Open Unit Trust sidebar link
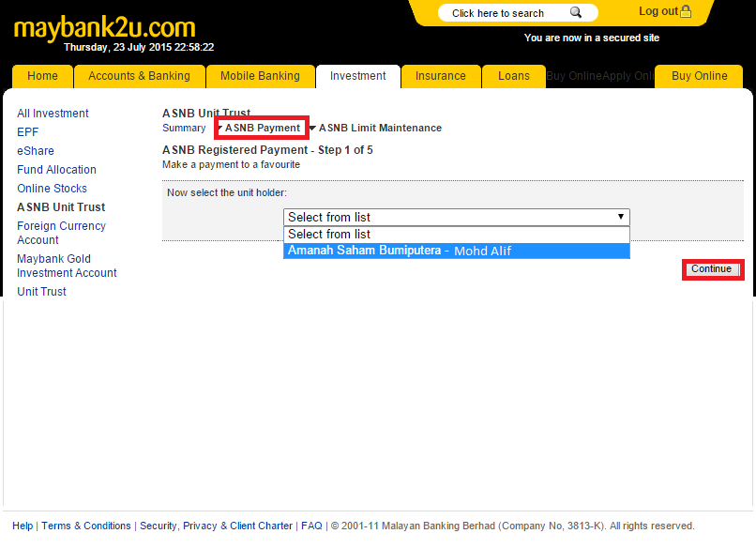756x549 pixels. [x=42, y=292]
